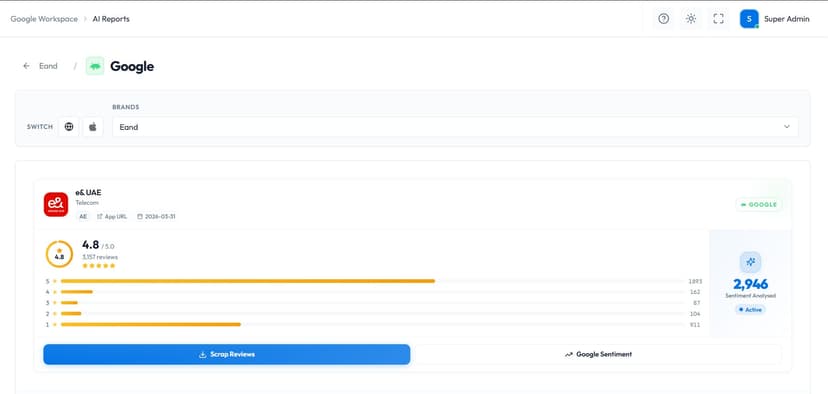Click the 3-star rating bar
Image resolution: width=828 pixels, height=394 pixels.
[x=372, y=303]
